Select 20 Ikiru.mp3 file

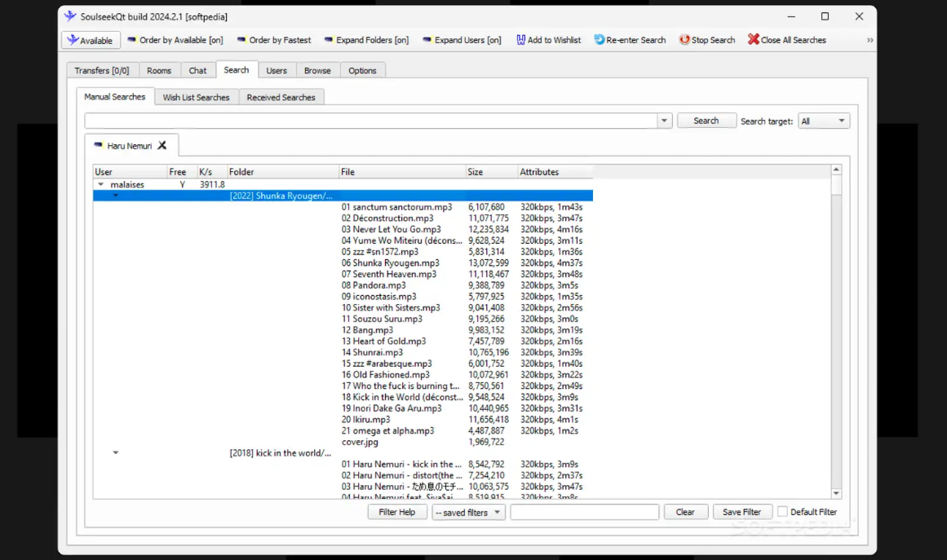[x=365, y=420]
